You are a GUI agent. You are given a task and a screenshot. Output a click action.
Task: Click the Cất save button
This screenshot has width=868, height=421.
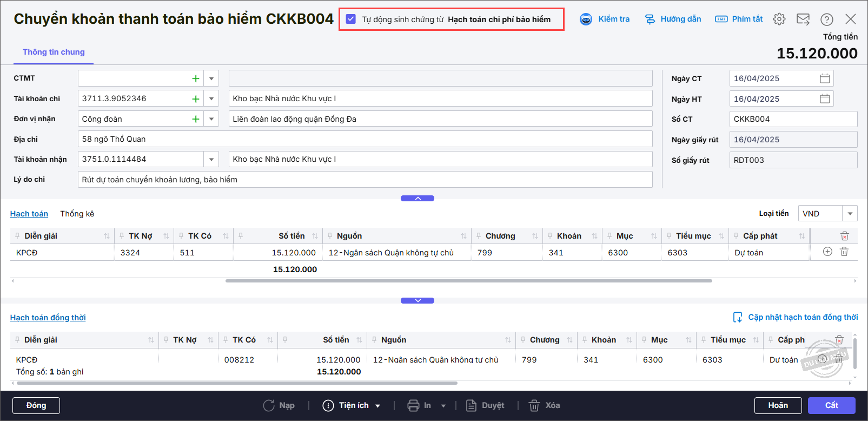click(x=832, y=405)
